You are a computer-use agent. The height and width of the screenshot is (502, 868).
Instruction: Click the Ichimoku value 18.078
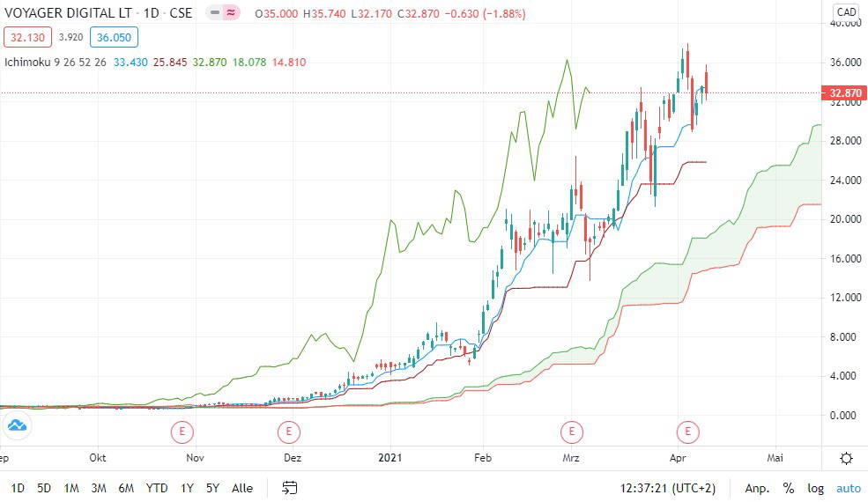249,62
